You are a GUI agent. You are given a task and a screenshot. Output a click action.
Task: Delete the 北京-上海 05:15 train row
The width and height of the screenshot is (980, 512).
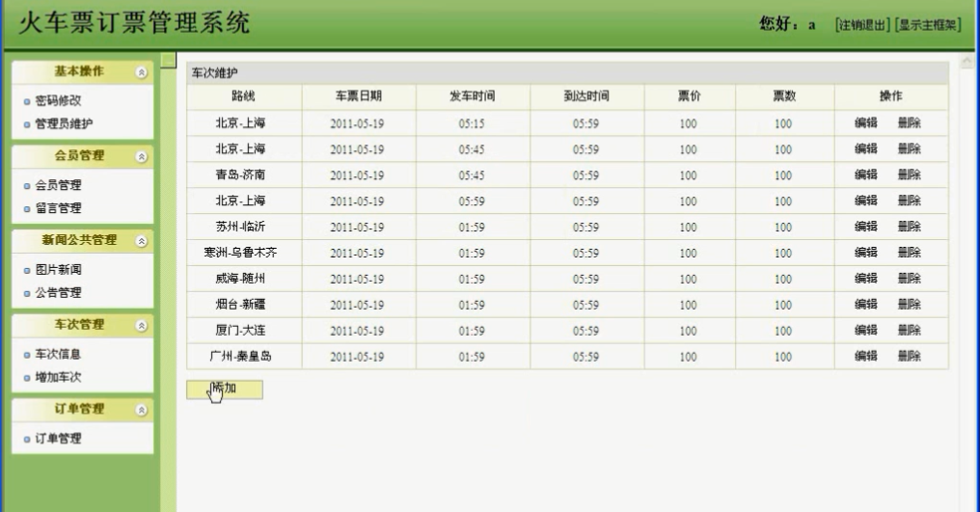910,123
